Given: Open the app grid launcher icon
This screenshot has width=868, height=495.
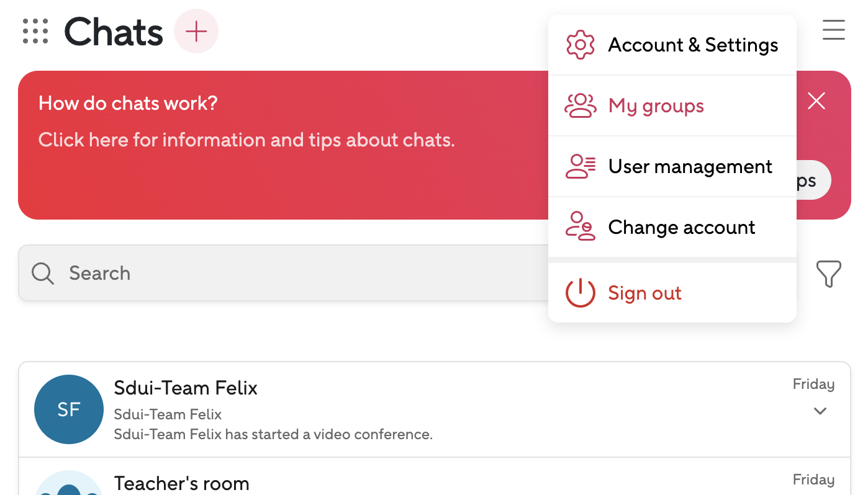Looking at the screenshot, I should [x=35, y=31].
